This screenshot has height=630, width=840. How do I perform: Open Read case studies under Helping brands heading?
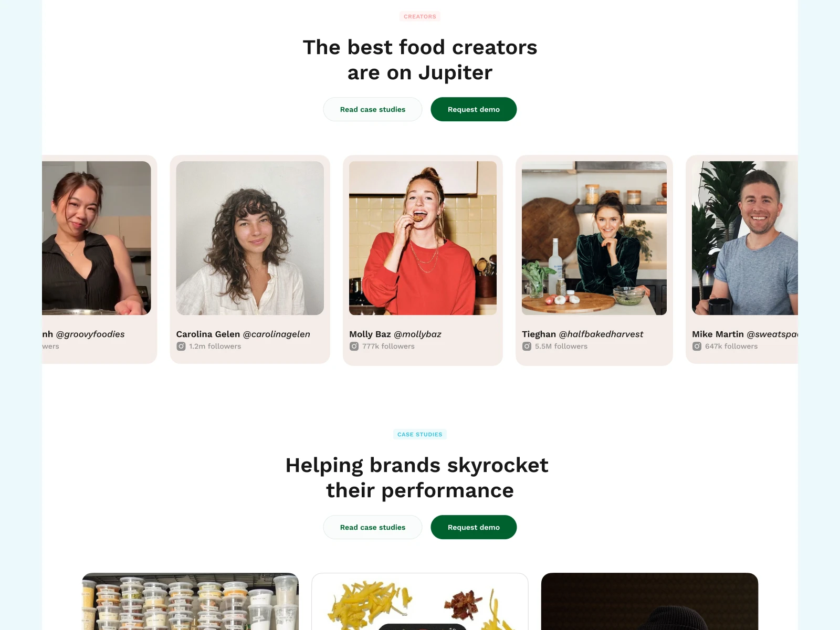tap(373, 527)
